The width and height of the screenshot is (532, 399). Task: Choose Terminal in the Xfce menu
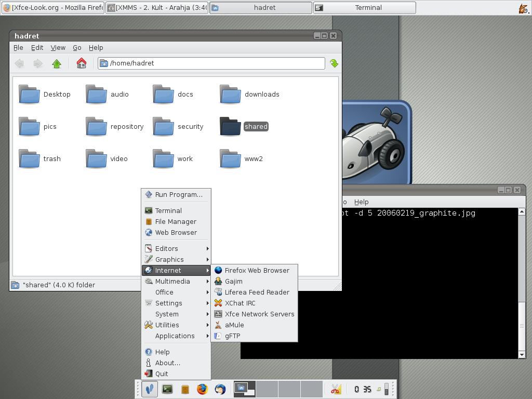click(177, 211)
